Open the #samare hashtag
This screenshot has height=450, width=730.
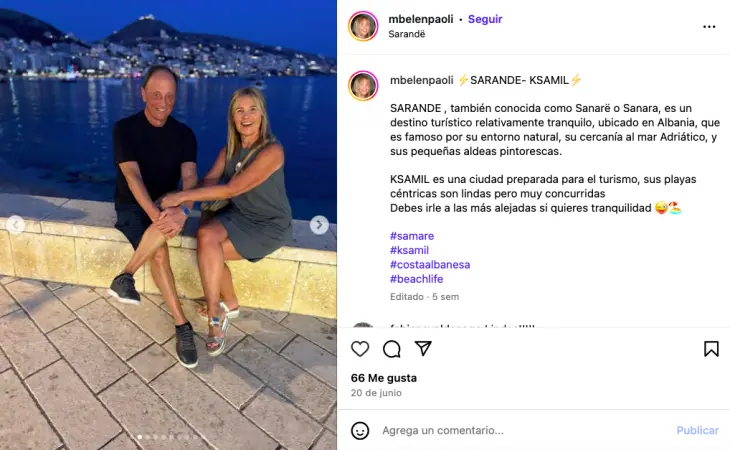pos(412,236)
